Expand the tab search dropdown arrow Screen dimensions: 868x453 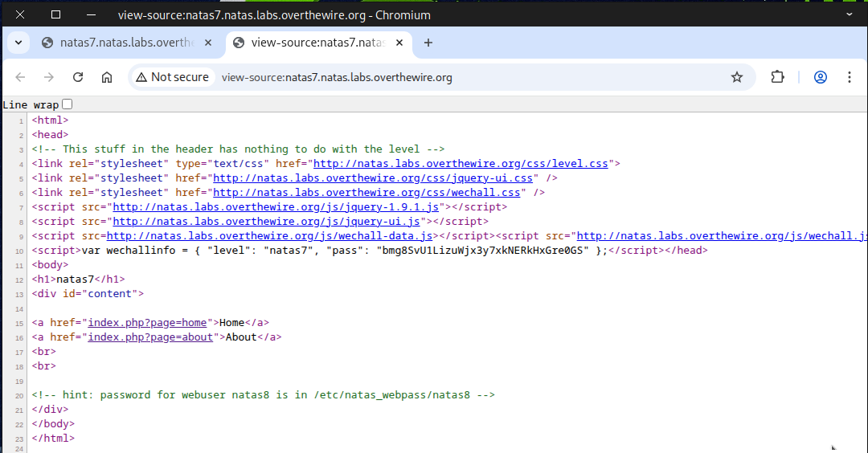[18, 43]
